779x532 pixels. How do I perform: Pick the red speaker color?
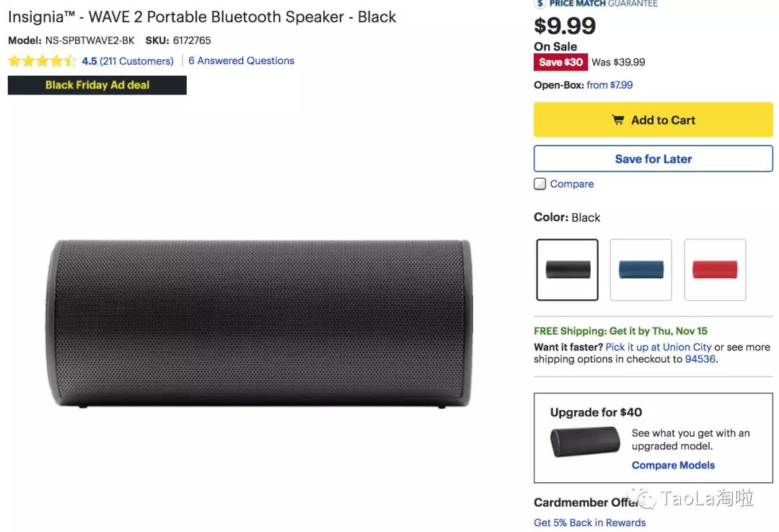(x=715, y=270)
